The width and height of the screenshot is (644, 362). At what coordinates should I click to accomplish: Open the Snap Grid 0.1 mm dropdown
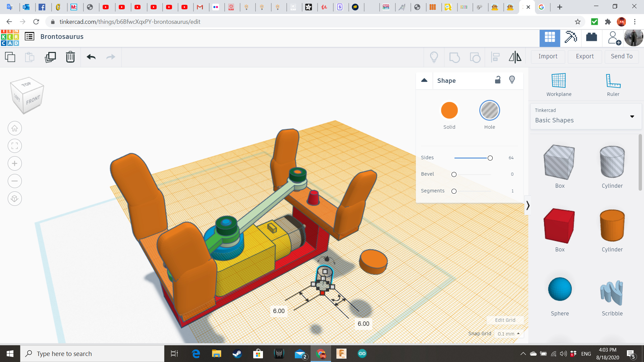pyautogui.click(x=508, y=334)
